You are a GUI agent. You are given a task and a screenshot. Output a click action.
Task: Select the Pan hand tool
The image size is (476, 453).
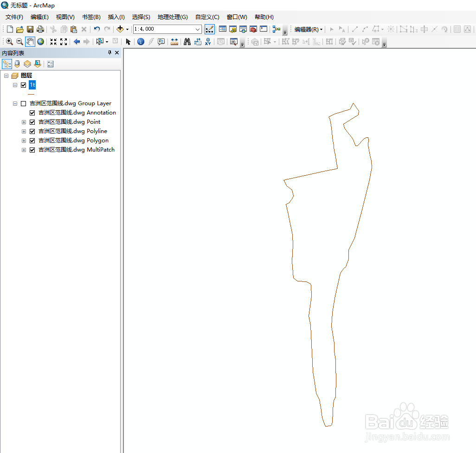click(30, 42)
